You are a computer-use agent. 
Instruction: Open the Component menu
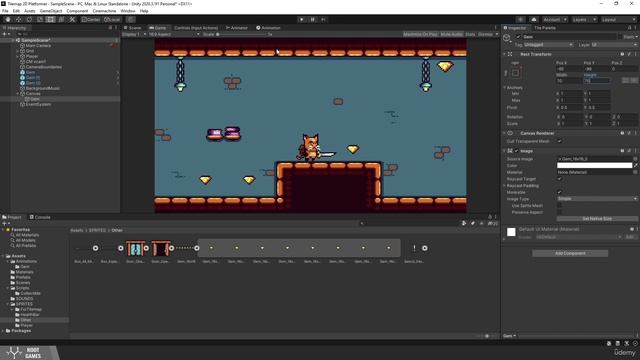click(77, 11)
